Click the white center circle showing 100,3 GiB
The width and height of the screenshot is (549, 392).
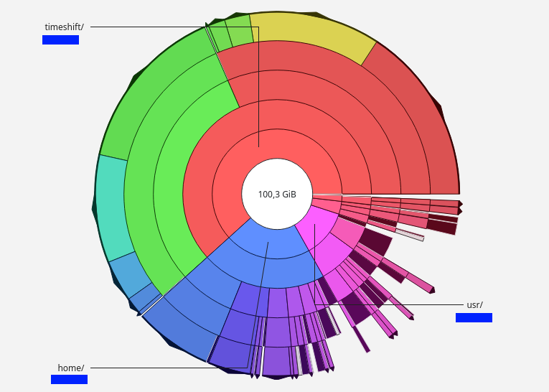click(x=277, y=194)
